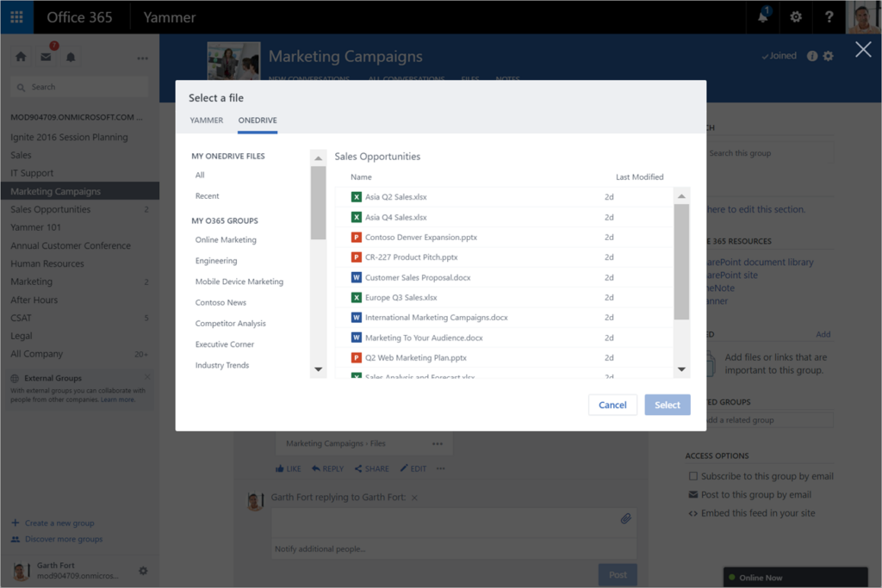The image size is (882, 588).
Task: Switch to the YAMMER tab in the file picker
Action: click(x=207, y=121)
